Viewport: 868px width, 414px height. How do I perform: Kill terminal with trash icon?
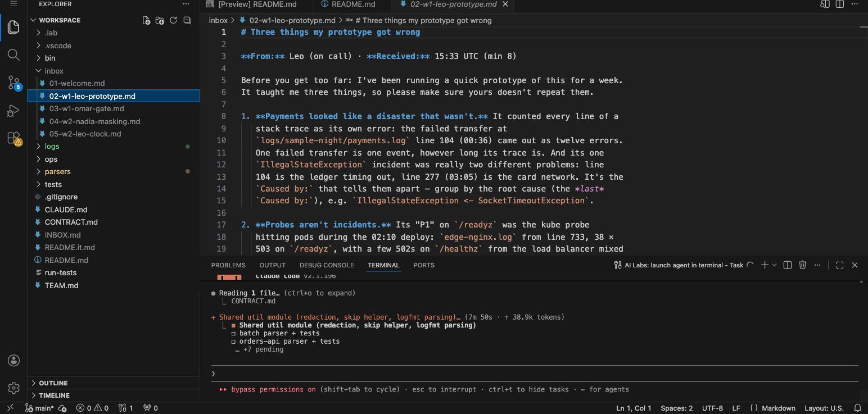point(803,265)
